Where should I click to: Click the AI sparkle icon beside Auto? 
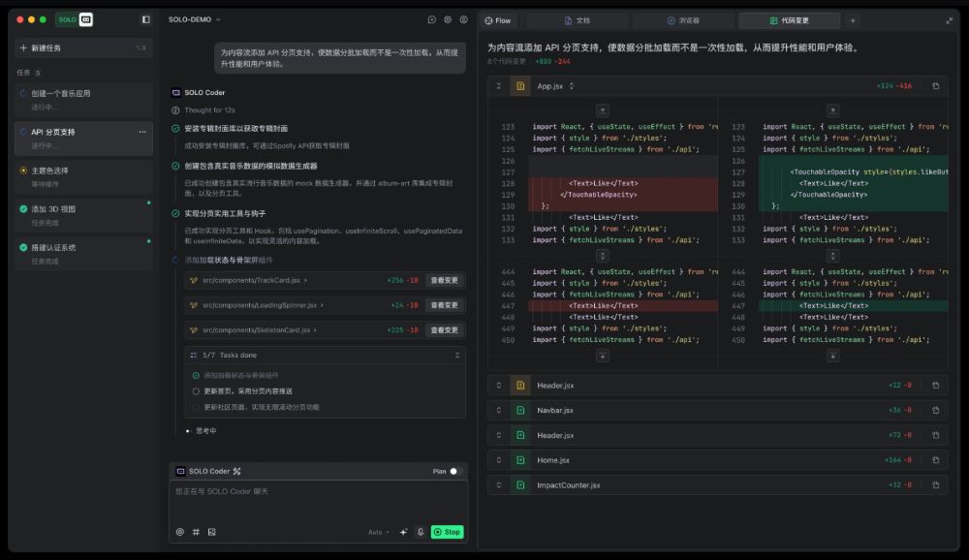point(403,531)
